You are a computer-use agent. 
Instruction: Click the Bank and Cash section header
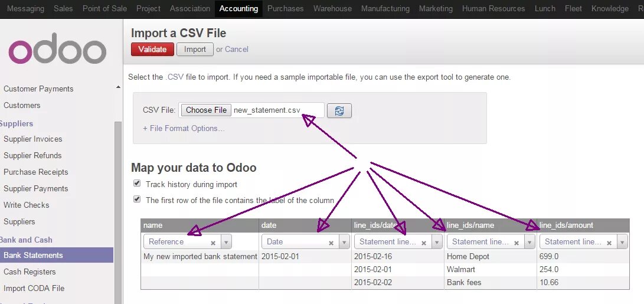(x=26, y=240)
